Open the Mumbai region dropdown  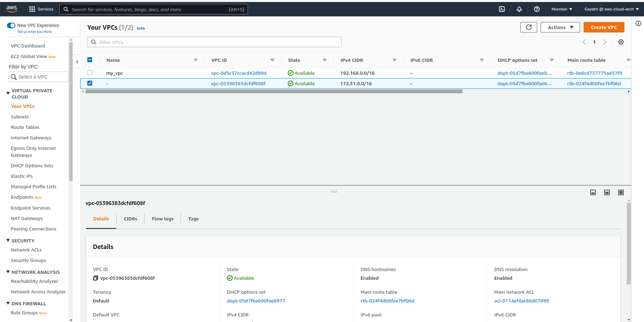561,9
